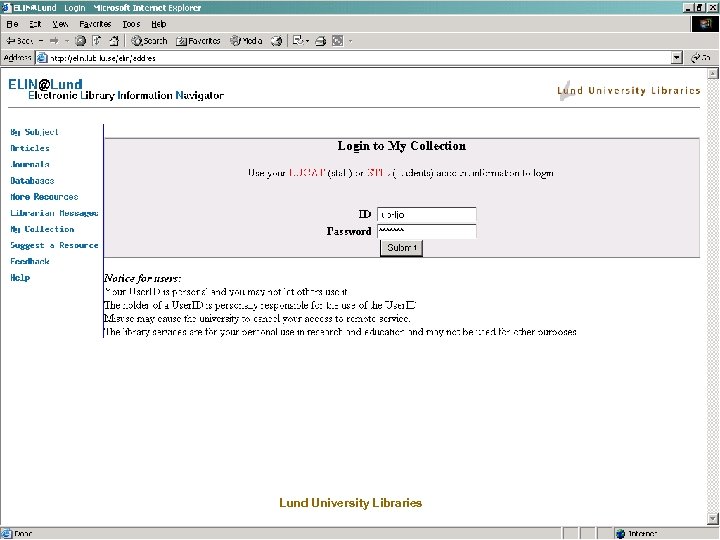Open the View menu
Viewport: 720px width, 540px height.
60,24
